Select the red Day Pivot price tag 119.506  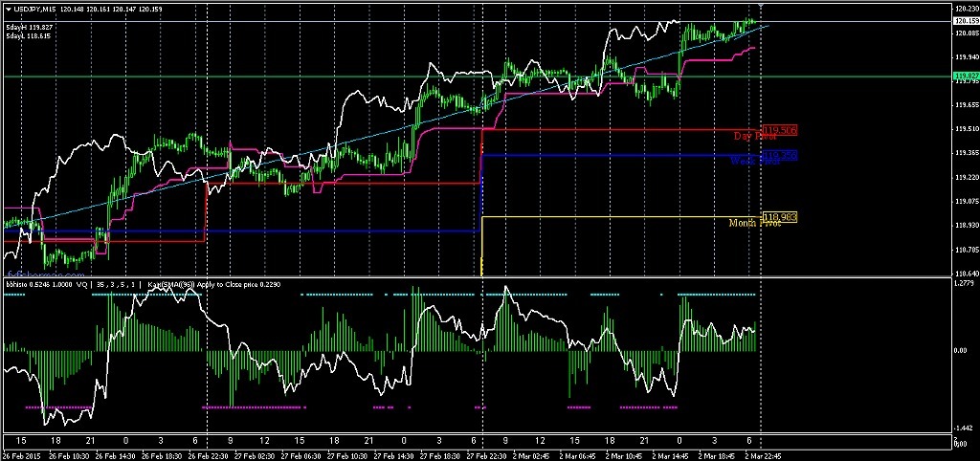click(x=779, y=130)
